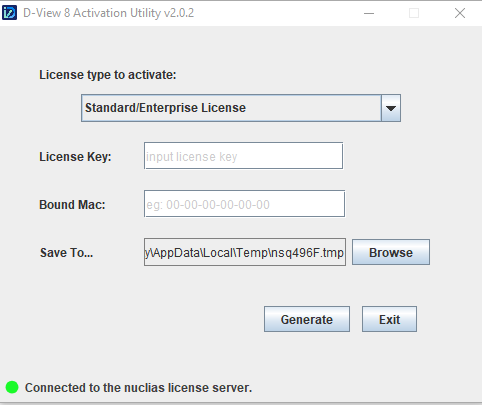Minimize the Activation Utility window
482x405 pixels.
pos(369,13)
